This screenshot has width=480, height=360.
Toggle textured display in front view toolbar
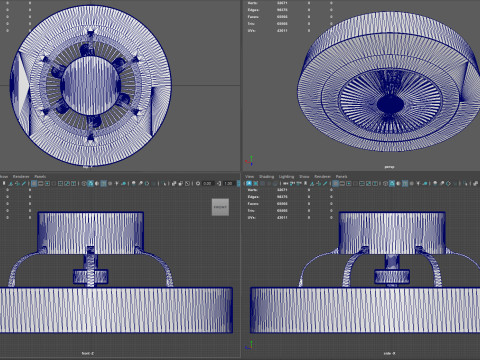(110, 184)
